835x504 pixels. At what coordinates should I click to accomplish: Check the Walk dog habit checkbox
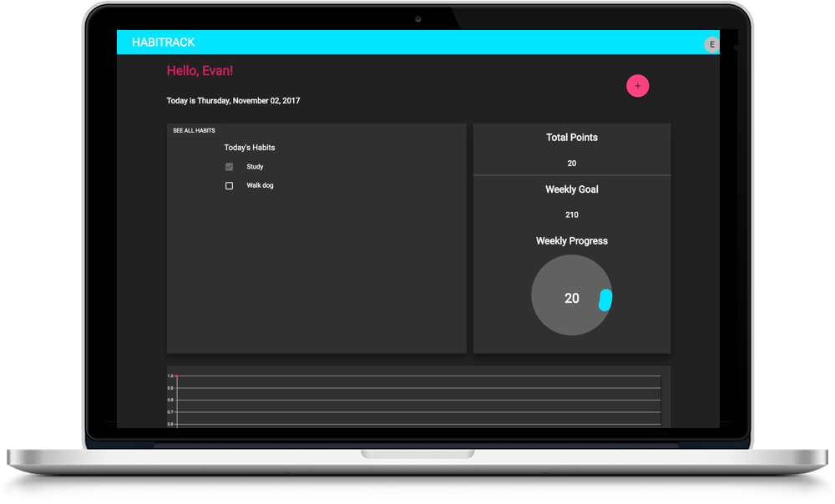(230, 186)
